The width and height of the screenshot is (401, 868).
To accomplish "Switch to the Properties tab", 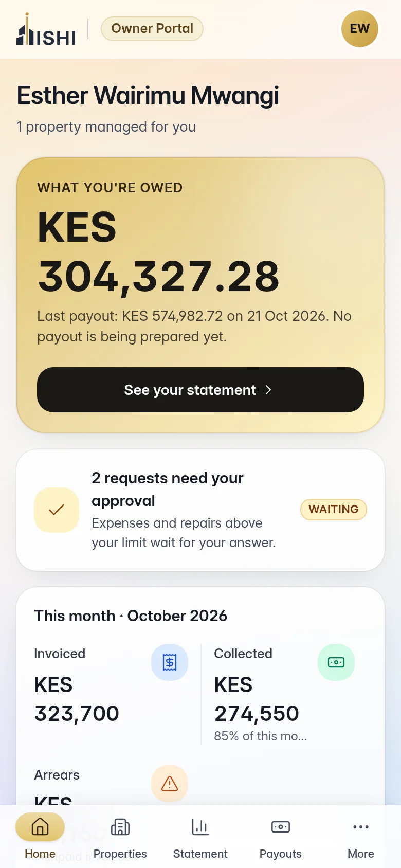I will click(x=120, y=837).
